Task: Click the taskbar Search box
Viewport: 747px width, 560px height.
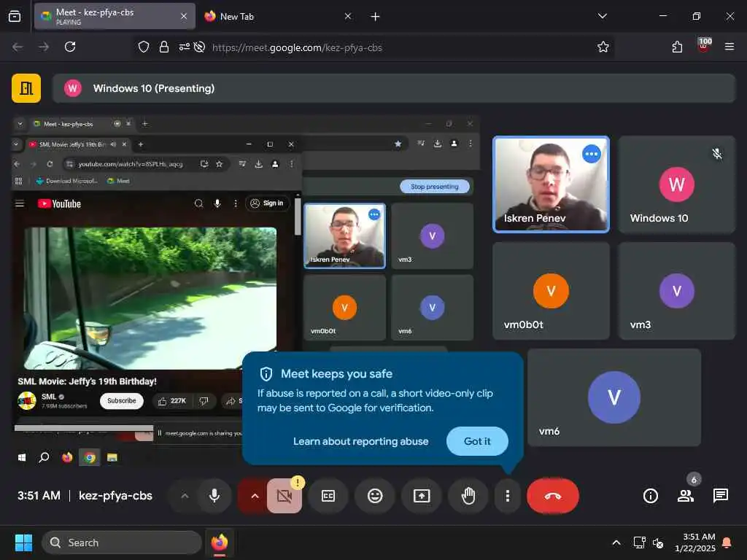Action: pos(122,542)
